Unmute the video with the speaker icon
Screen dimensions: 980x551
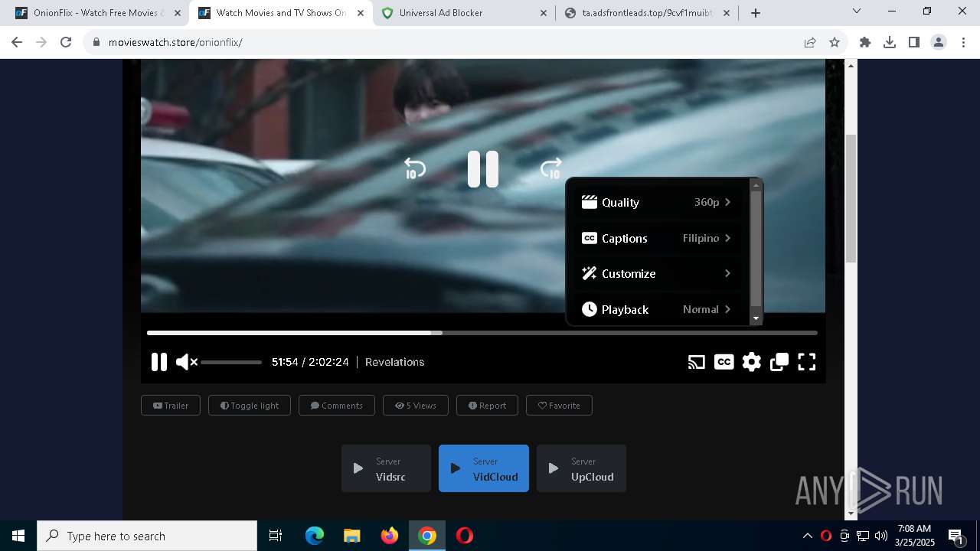(x=186, y=362)
